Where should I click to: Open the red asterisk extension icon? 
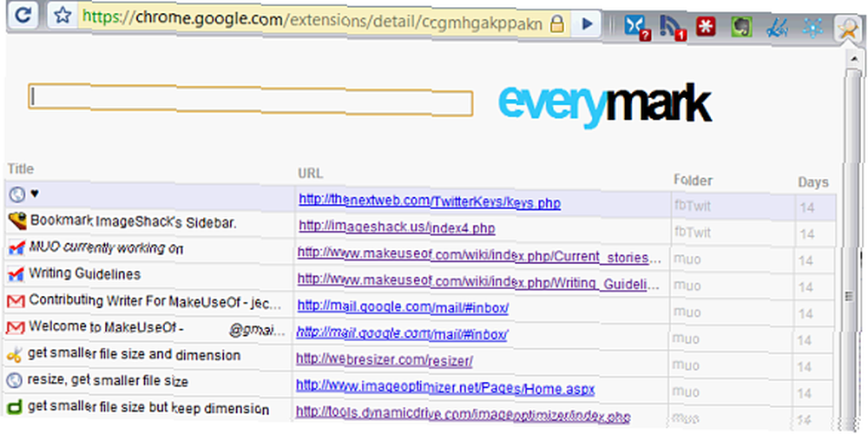tap(706, 27)
